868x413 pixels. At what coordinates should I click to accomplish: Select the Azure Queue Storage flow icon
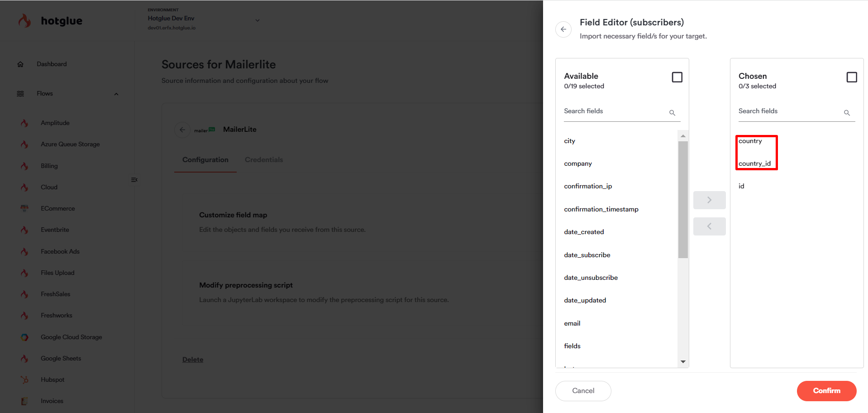pyautogui.click(x=24, y=144)
